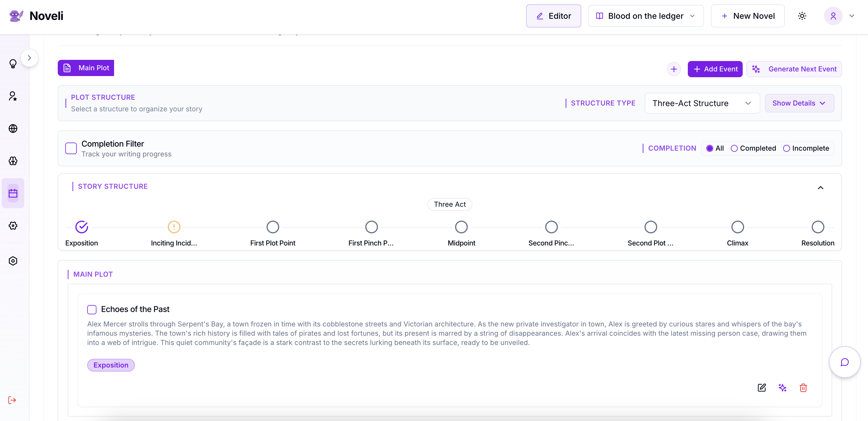Open the characters sidebar icon
The width and height of the screenshot is (868, 421).
(13, 96)
